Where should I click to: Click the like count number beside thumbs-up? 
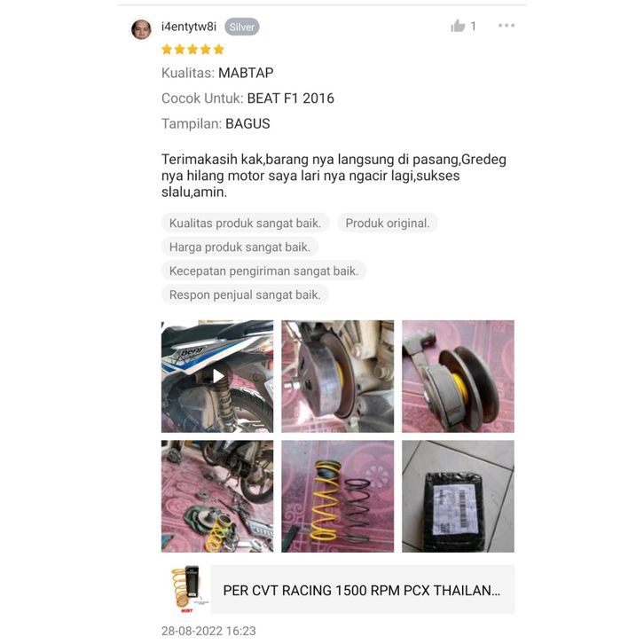point(473,27)
